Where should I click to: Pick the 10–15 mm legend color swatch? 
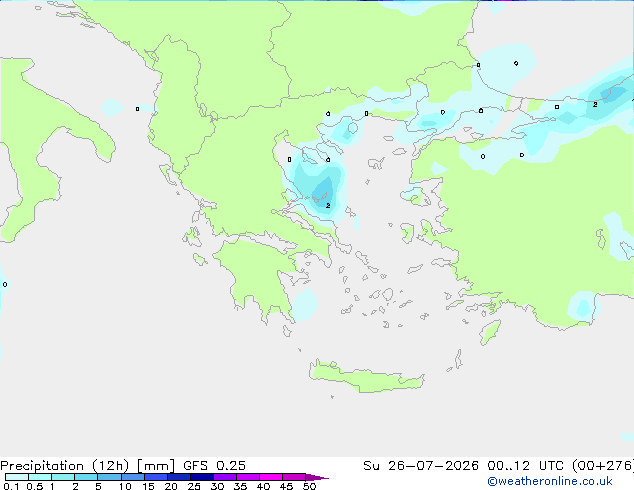133,477
